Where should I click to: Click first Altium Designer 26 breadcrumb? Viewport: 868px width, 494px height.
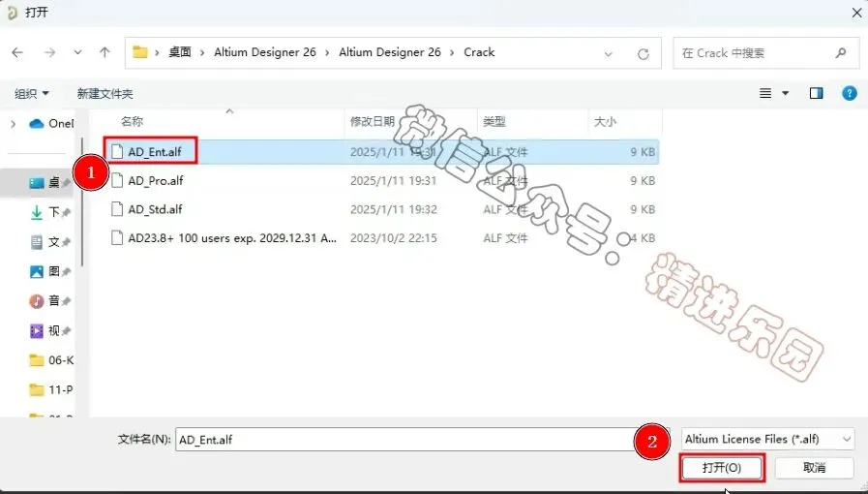point(265,52)
